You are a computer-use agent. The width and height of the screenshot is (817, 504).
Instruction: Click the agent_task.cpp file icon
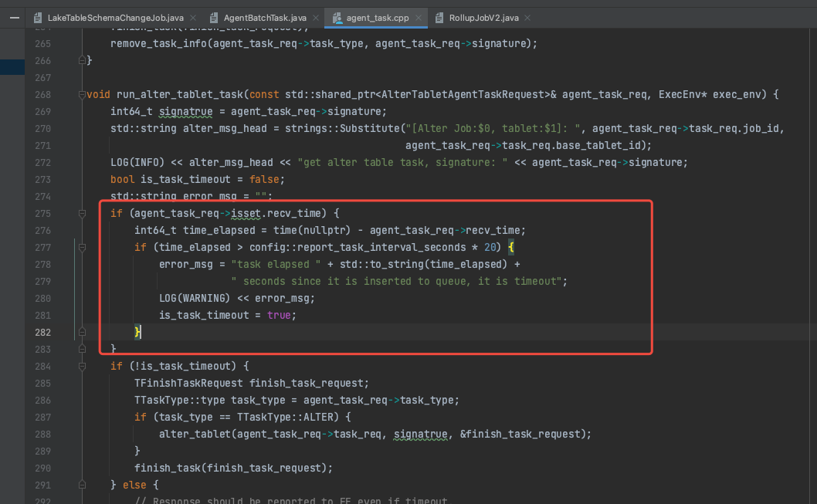pyautogui.click(x=337, y=19)
